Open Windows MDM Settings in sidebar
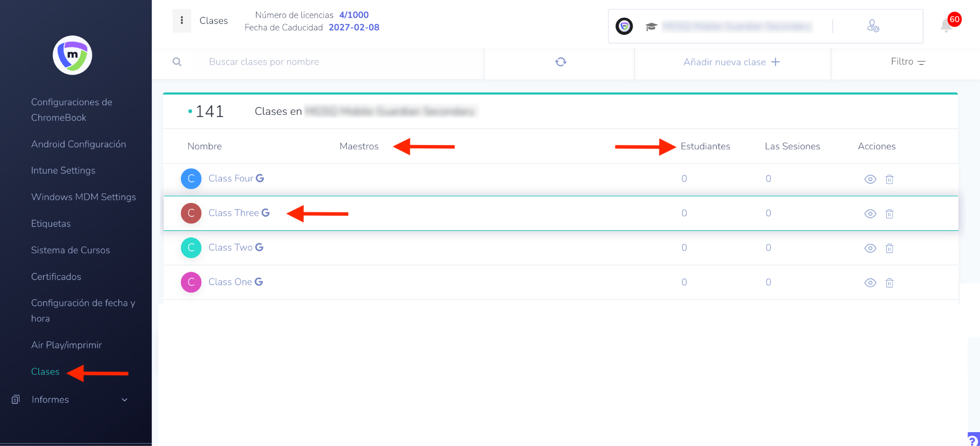This screenshot has height=446, width=980. (x=83, y=197)
